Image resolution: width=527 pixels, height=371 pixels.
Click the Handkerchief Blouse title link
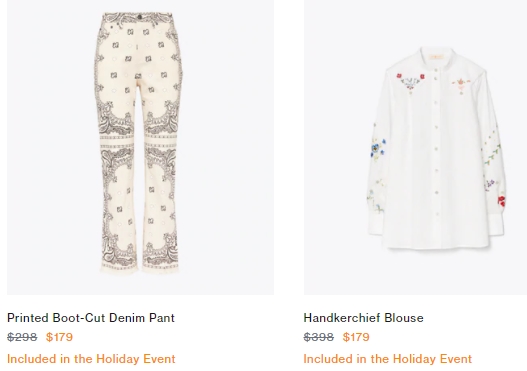(x=363, y=318)
